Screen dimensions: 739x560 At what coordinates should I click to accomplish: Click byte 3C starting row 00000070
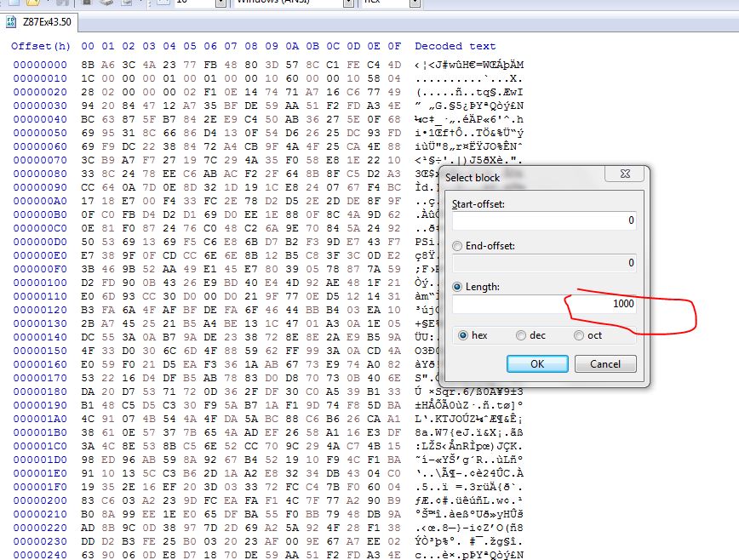click(x=88, y=160)
